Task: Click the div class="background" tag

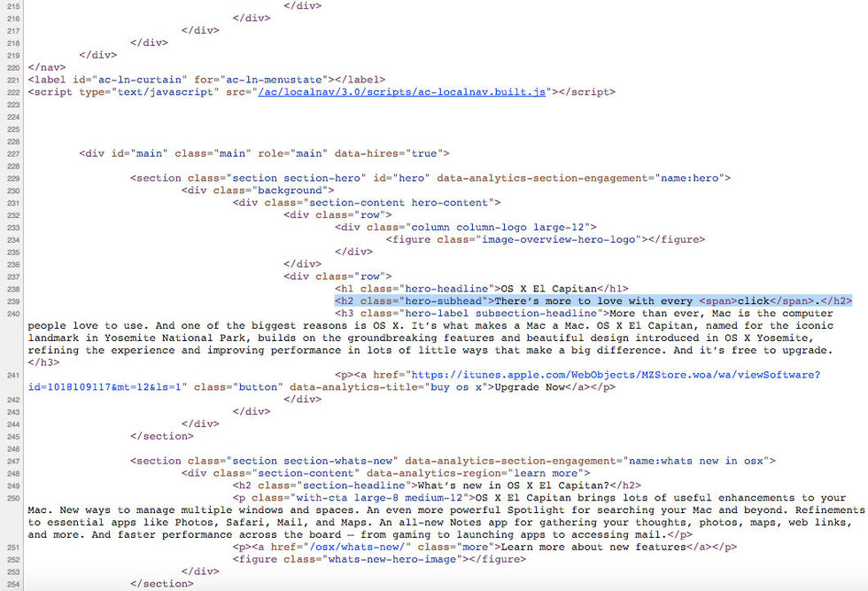Action: 257,191
